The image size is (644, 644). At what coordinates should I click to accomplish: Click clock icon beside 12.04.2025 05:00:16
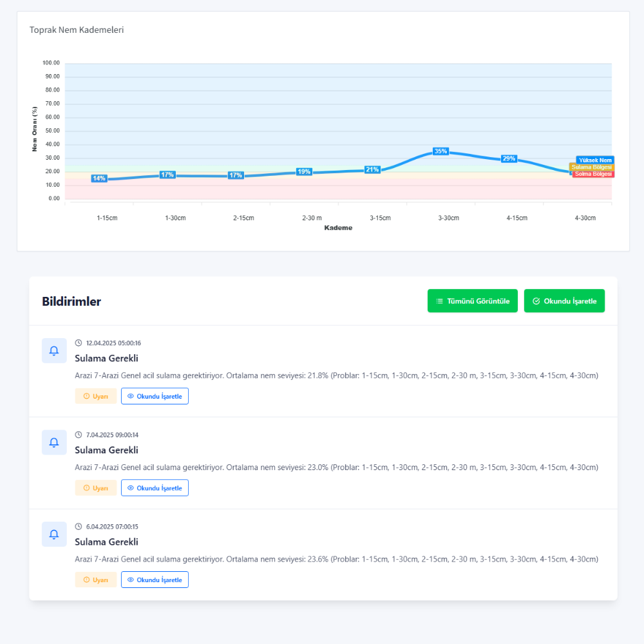pos(79,343)
